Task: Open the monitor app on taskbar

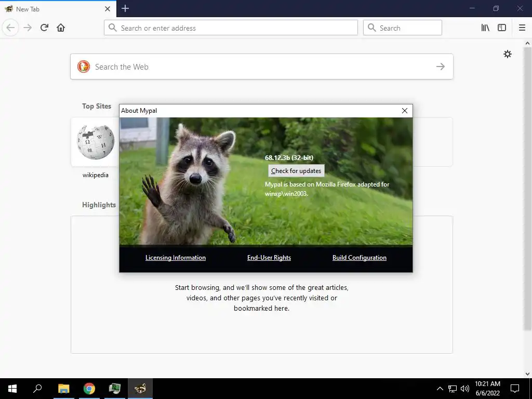Action: (x=115, y=389)
